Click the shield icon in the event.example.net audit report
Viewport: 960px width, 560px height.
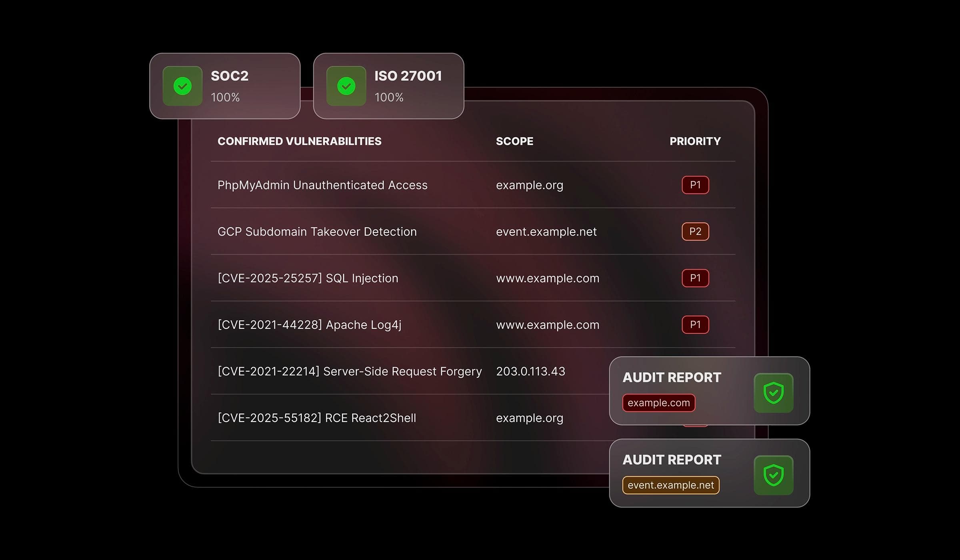click(773, 475)
